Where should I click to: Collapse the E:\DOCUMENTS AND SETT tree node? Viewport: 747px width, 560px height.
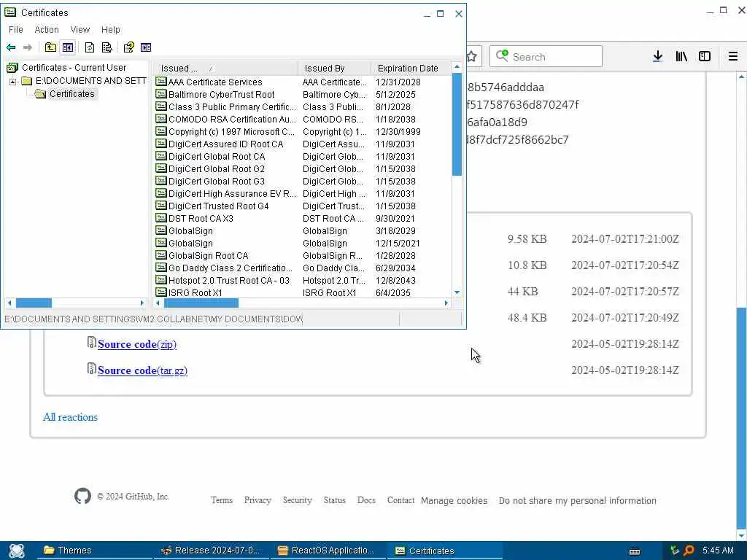tap(13, 82)
